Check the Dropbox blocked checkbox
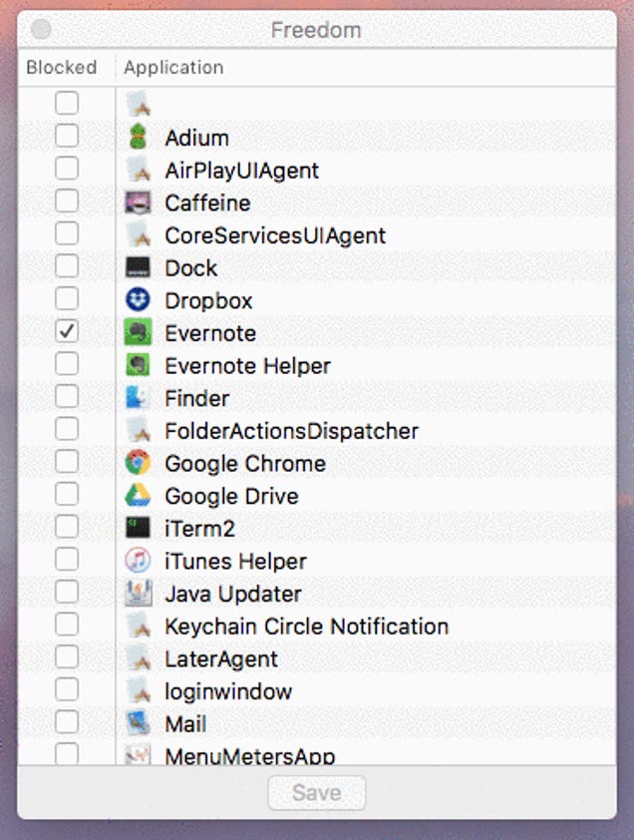 click(67, 298)
